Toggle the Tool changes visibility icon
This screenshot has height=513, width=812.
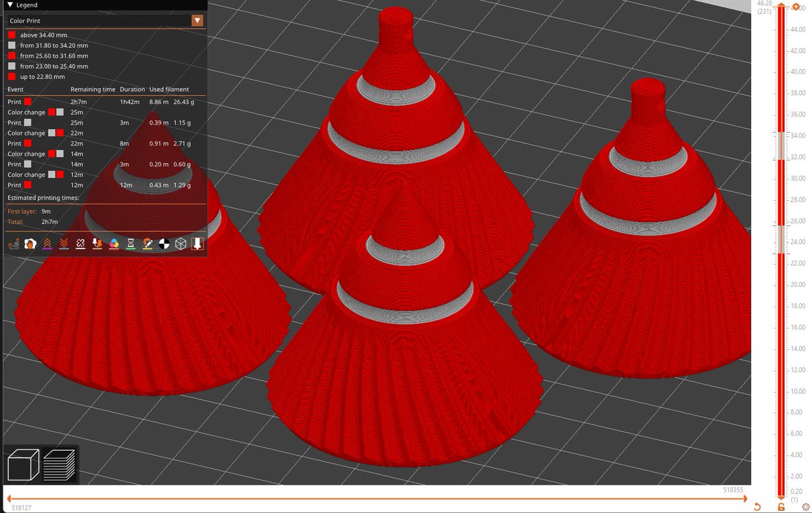coord(97,244)
